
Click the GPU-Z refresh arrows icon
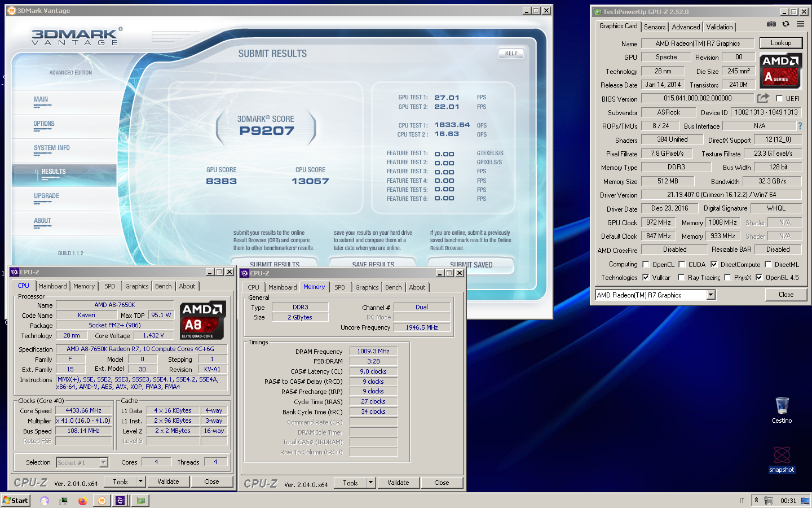(785, 24)
